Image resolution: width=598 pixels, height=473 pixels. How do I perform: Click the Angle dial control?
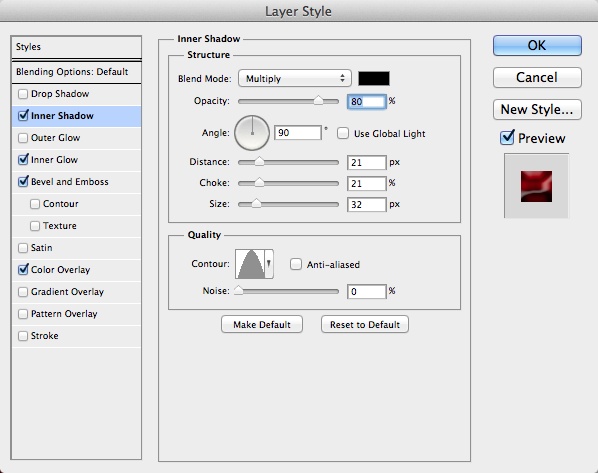pos(252,133)
